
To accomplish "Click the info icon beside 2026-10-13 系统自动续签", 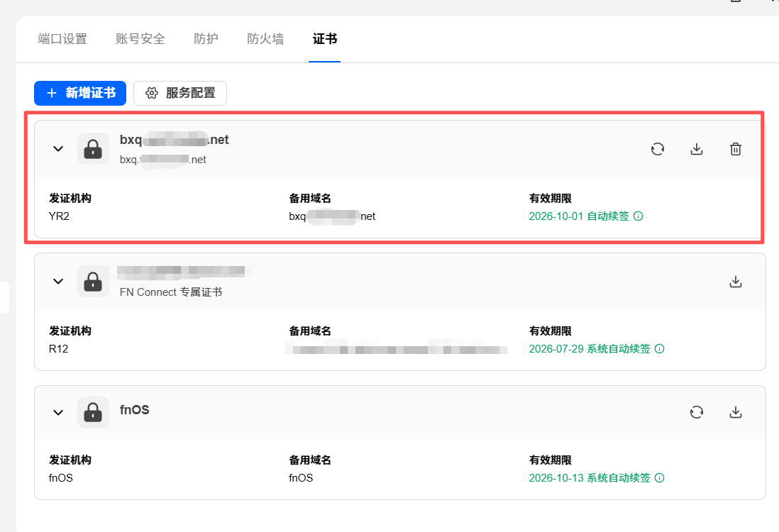I will pyautogui.click(x=659, y=478).
